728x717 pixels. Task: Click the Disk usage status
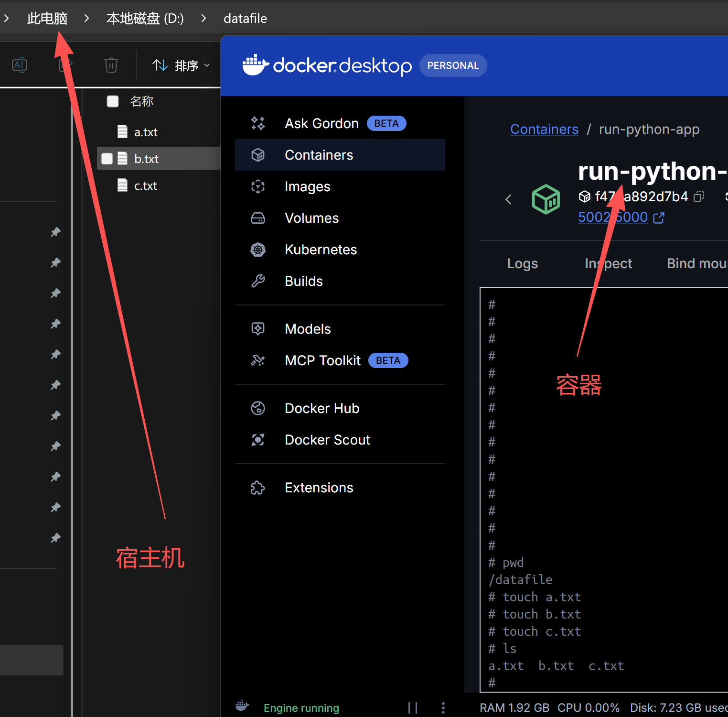coord(679,708)
